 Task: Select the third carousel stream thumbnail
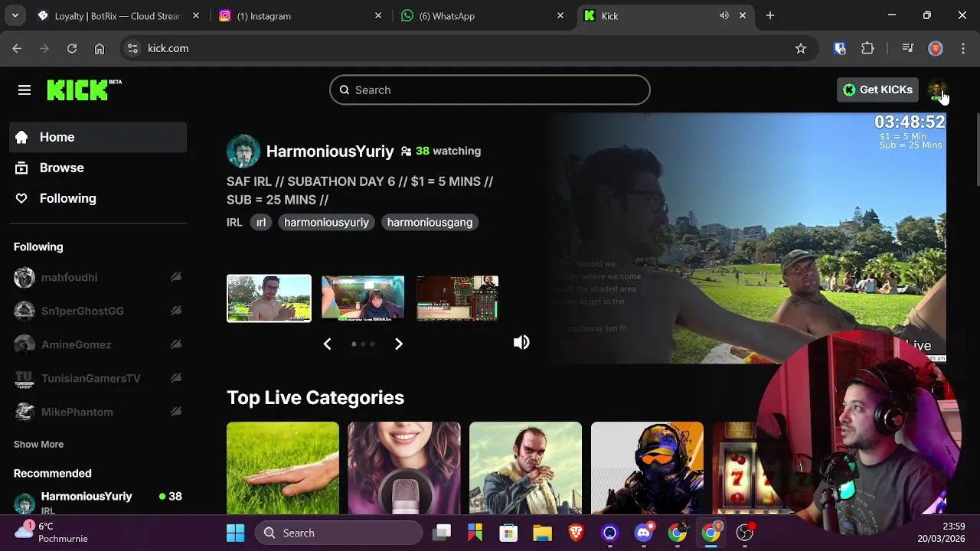point(458,298)
